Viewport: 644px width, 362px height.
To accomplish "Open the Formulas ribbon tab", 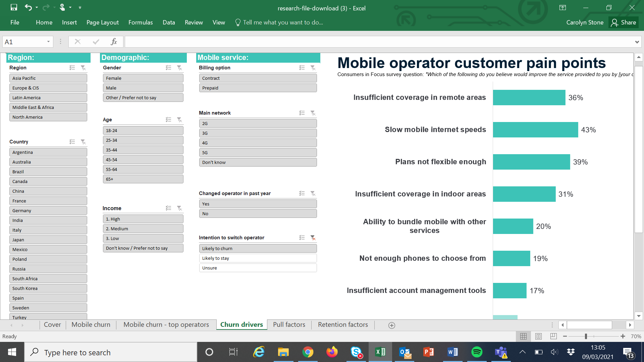I will pos(141,22).
